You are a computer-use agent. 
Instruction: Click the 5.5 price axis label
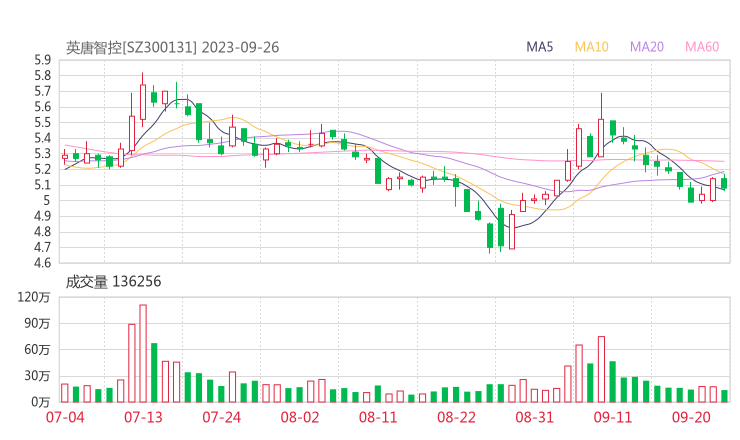(x=42, y=123)
